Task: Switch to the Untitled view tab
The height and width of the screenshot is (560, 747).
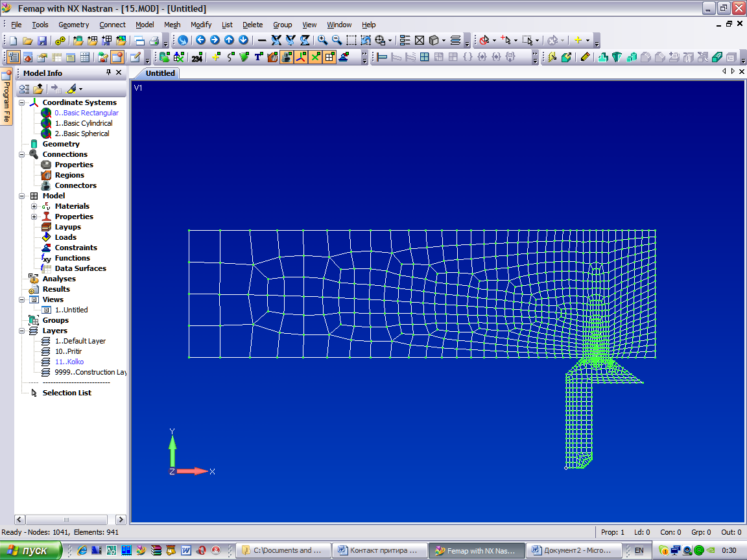Action: click(x=160, y=73)
